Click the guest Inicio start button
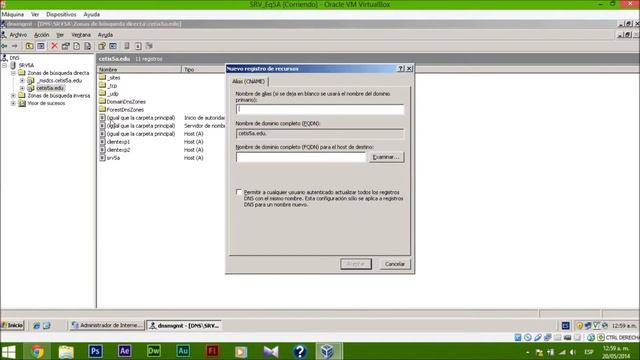The height and width of the screenshot is (360, 640). point(13,325)
